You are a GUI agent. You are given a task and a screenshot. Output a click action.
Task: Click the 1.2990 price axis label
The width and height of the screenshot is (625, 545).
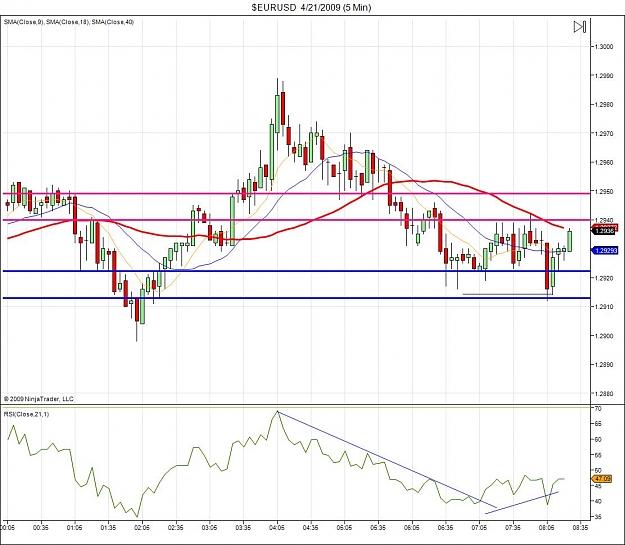[603, 76]
